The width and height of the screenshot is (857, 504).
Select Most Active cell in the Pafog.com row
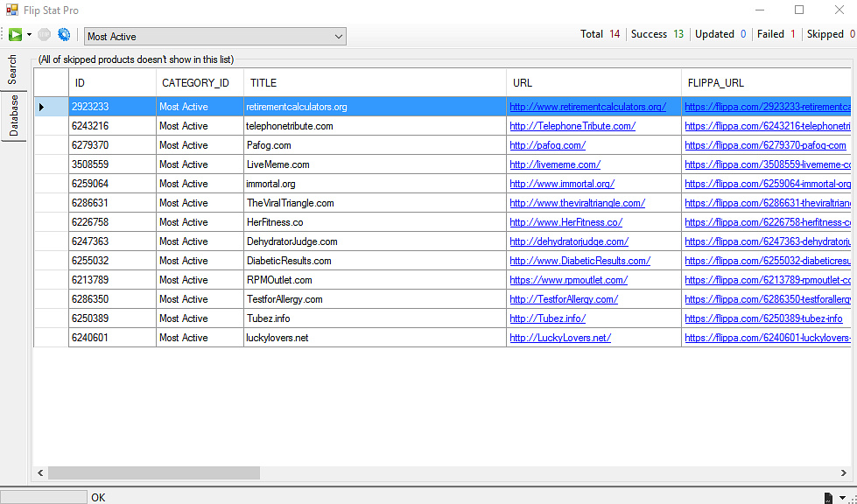[200, 145]
